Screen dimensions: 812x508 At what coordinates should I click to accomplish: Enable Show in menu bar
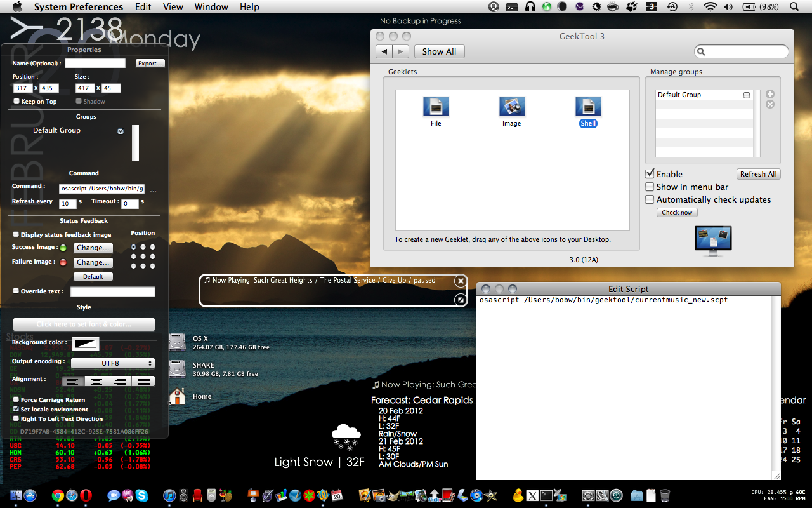point(650,187)
